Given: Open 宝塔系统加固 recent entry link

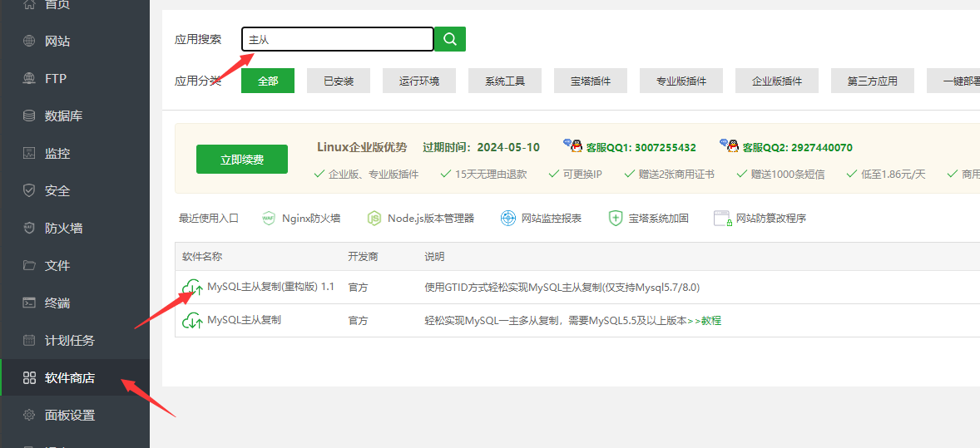Looking at the screenshot, I should (x=659, y=218).
